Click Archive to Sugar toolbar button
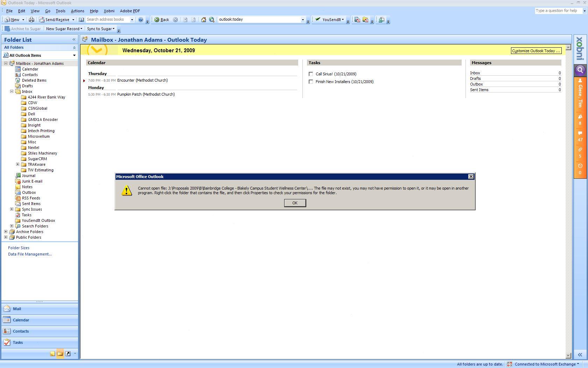 pos(23,29)
